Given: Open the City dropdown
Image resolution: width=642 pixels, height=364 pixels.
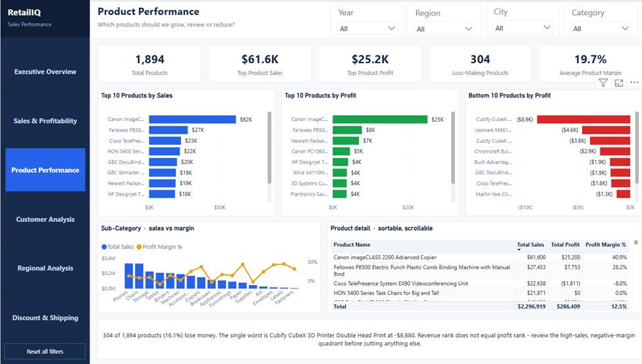Looking at the screenshot, I should [522, 28].
